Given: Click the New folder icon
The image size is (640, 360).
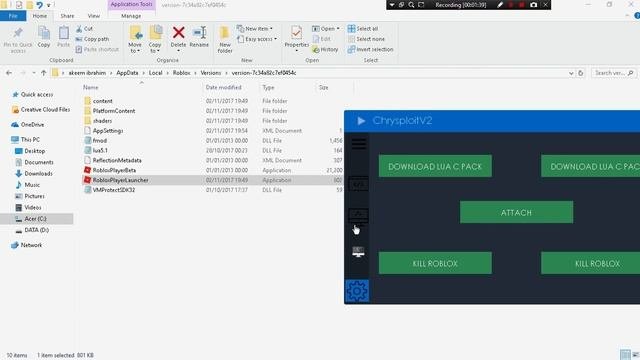Looking at the screenshot, I should click(224, 33).
